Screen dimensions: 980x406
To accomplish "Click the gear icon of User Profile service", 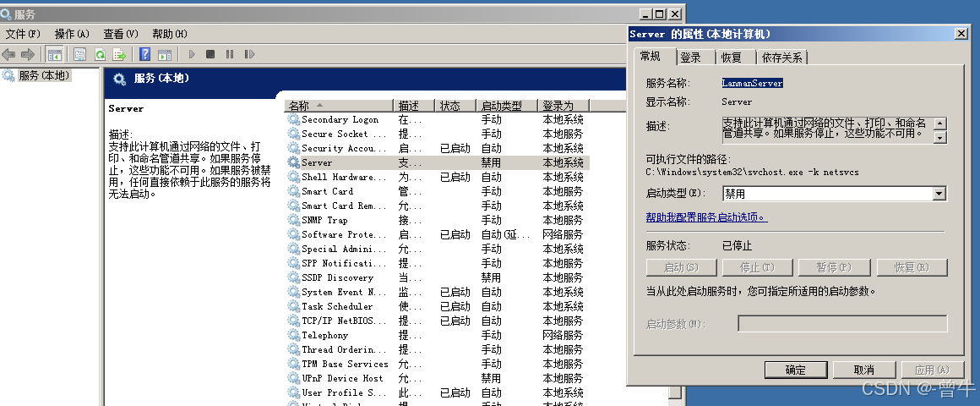I will (x=294, y=392).
